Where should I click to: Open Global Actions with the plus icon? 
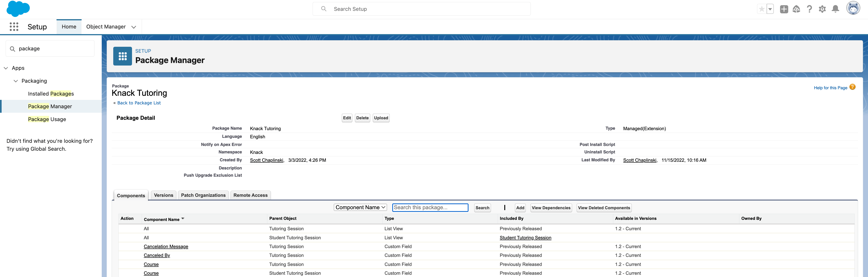point(784,9)
